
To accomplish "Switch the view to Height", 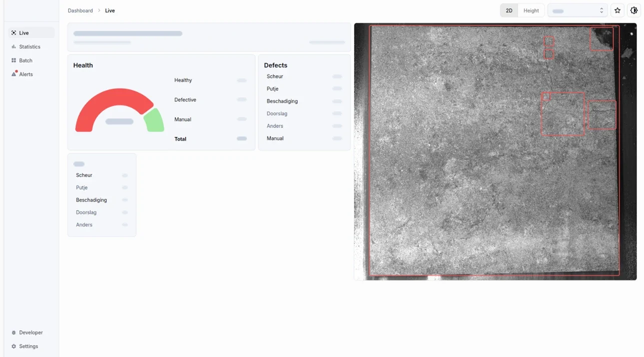I will click(531, 10).
